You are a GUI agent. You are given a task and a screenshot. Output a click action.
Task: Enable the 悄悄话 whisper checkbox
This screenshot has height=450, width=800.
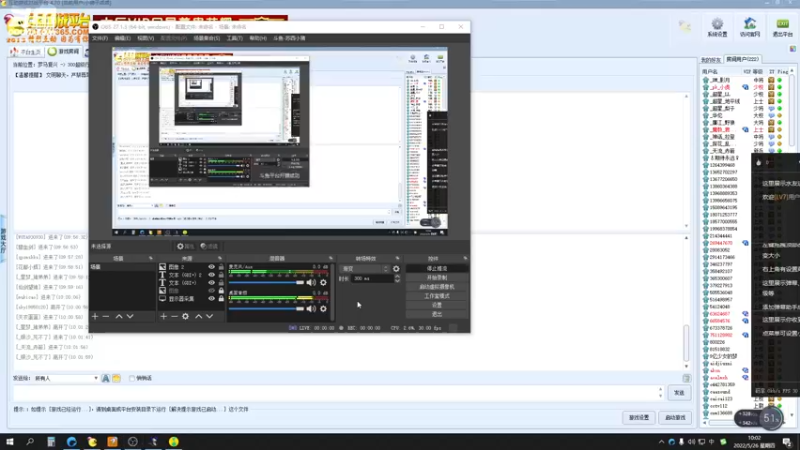132,378
